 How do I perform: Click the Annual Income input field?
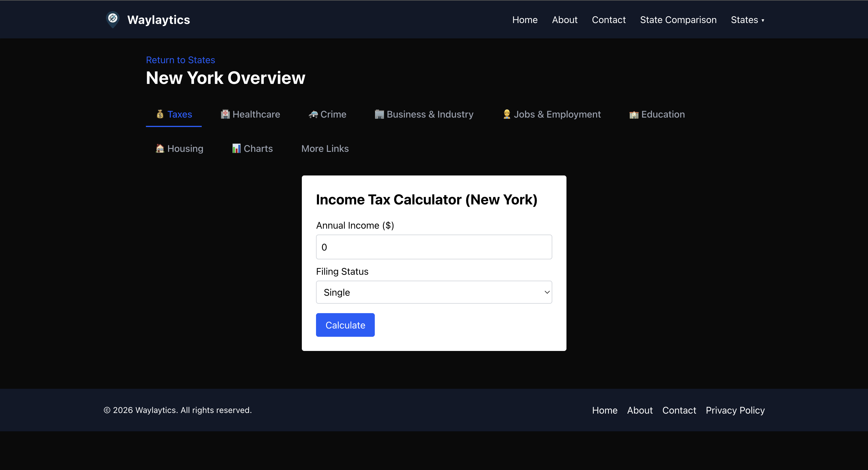pyautogui.click(x=433, y=247)
